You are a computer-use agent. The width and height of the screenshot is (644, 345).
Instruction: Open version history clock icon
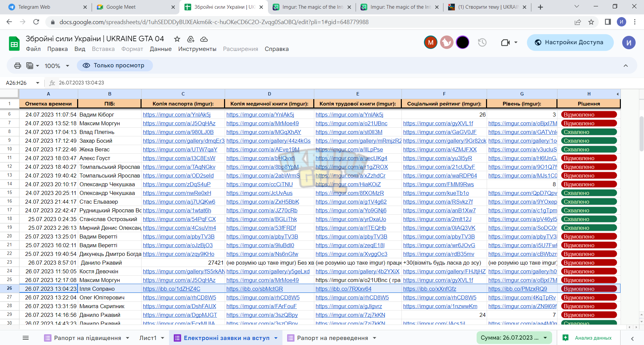click(x=482, y=43)
